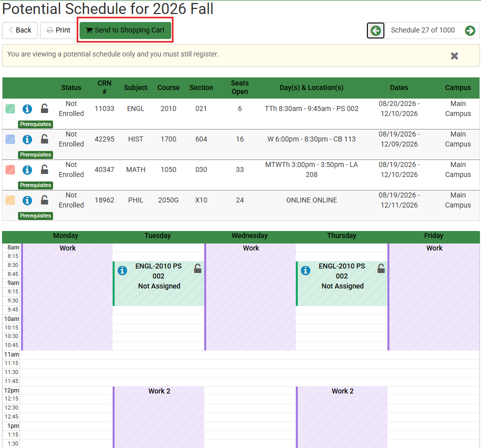The width and height of the screenshot is (481, 448).
Task: Click CRN 18962 cell
Action: point(104,200)
